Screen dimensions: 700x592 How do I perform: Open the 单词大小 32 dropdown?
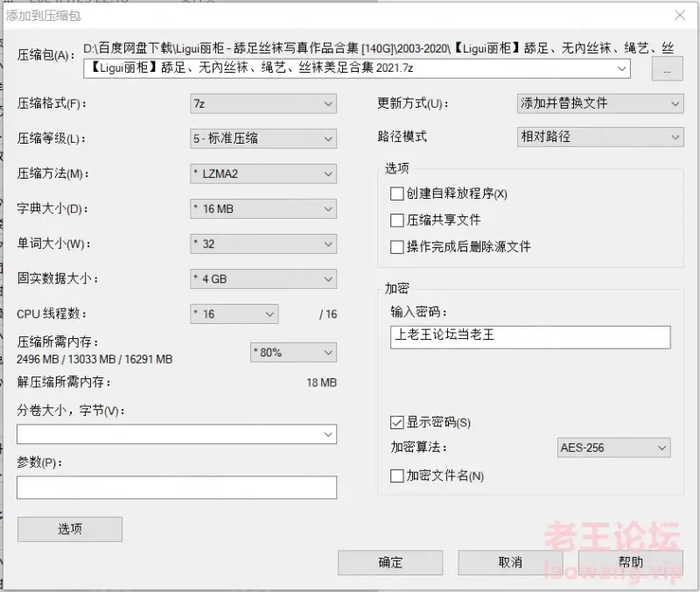click(x=263, y=244)
